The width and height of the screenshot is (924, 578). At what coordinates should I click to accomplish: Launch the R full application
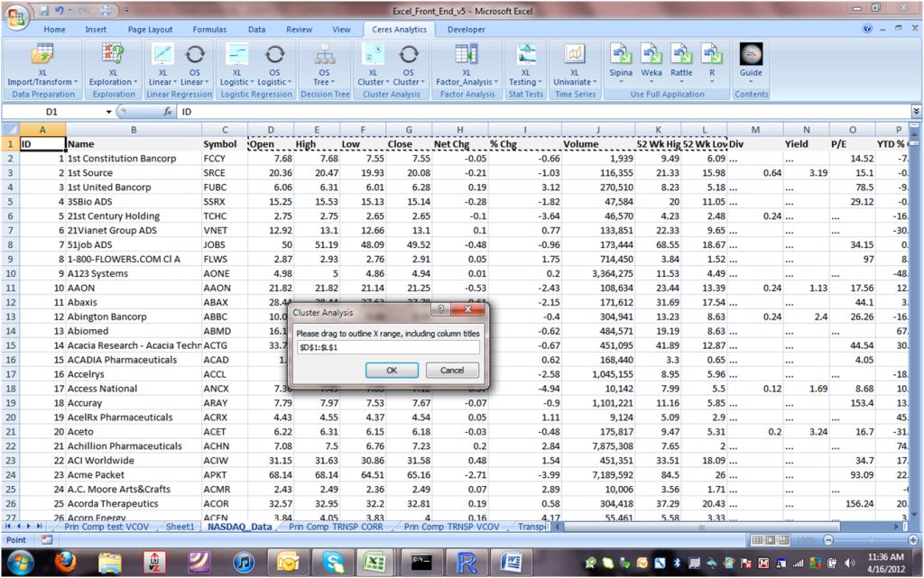pos(711,62)
